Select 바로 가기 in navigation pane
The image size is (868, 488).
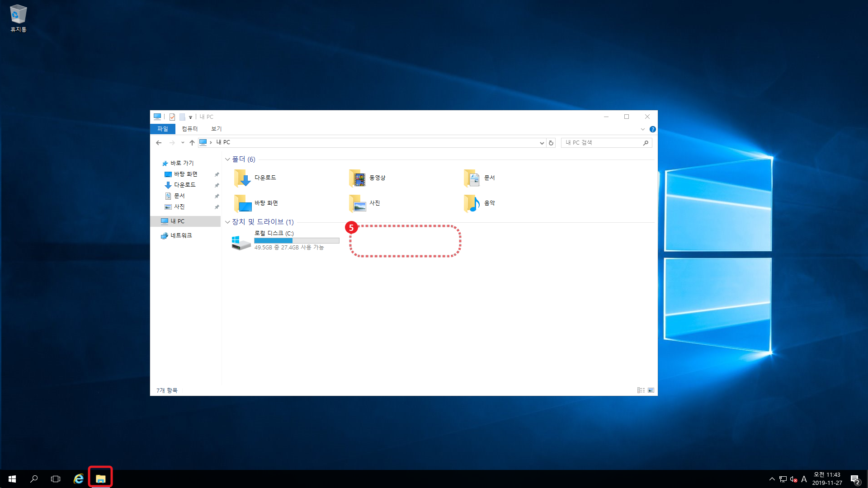(x=182, y=163)
